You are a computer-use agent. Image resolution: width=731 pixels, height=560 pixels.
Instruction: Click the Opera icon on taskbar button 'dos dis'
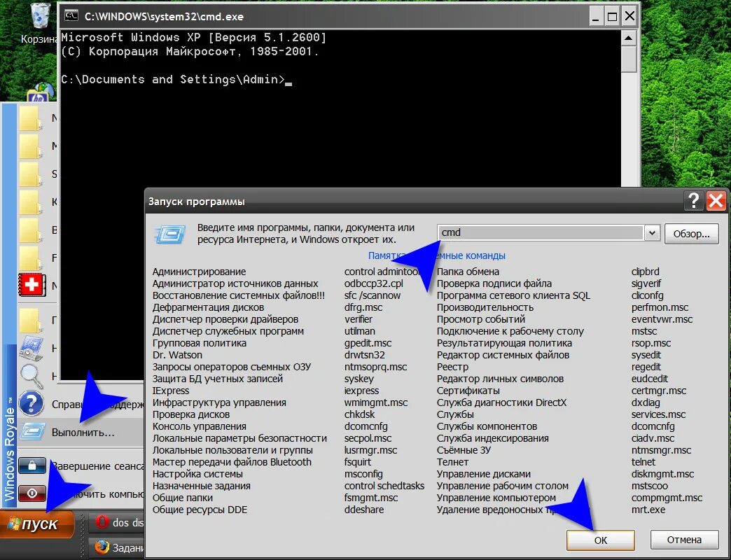click(102, 522)
